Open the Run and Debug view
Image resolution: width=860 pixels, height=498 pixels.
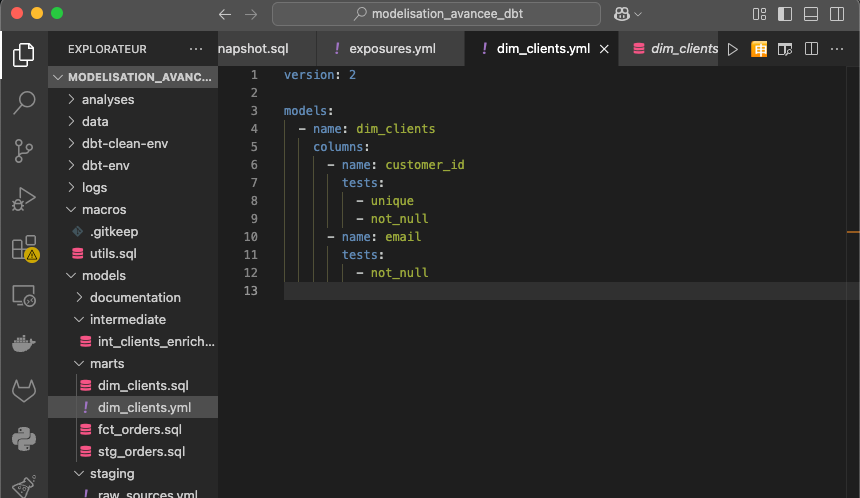point(24,199)
